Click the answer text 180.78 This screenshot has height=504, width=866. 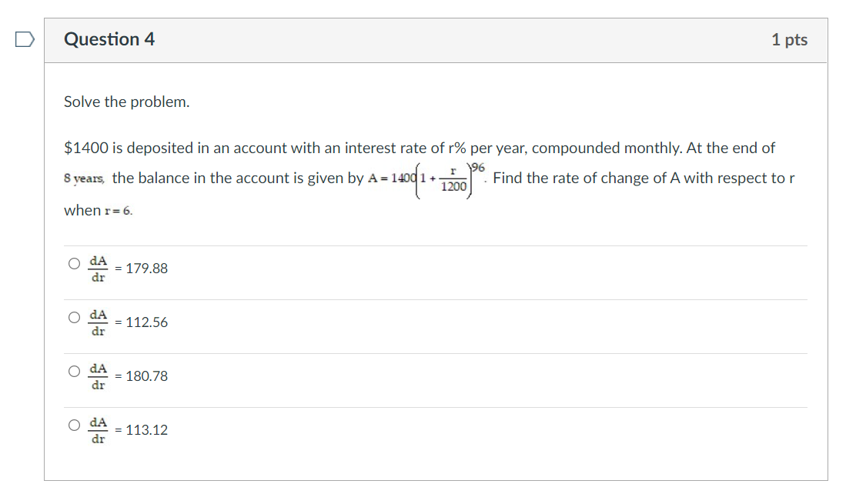pyautogui.click(x=149, y=377)
